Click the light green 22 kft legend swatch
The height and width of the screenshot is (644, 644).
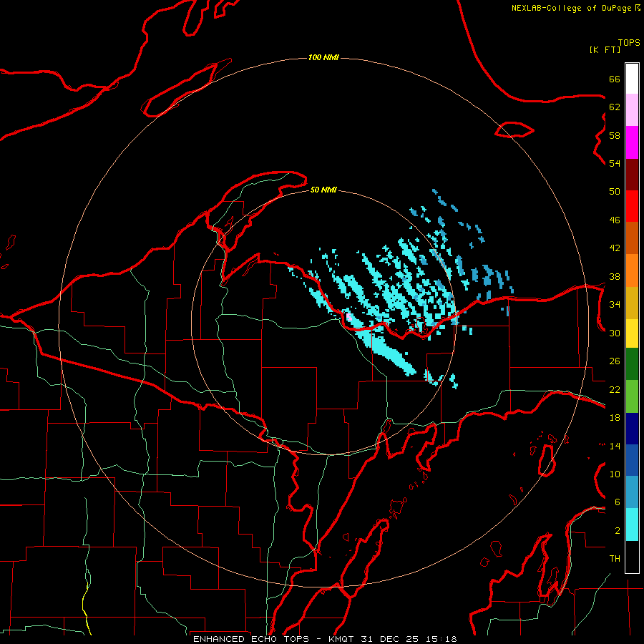[x=632, y=396]
